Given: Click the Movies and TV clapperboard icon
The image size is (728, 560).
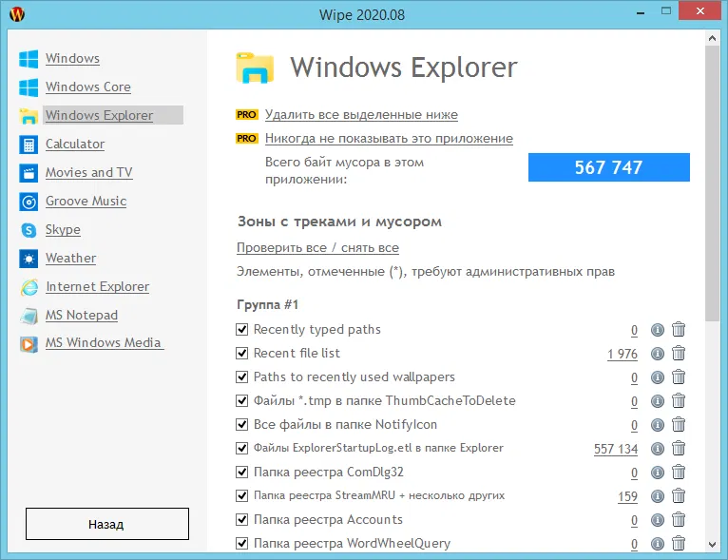Looking at the screenshot, I should [29, 173].
